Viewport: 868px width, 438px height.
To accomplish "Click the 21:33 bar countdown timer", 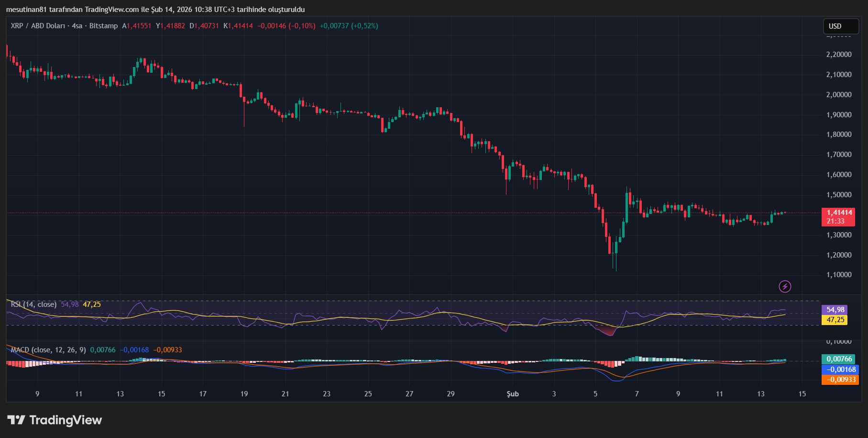I will [x=835, y=221].
